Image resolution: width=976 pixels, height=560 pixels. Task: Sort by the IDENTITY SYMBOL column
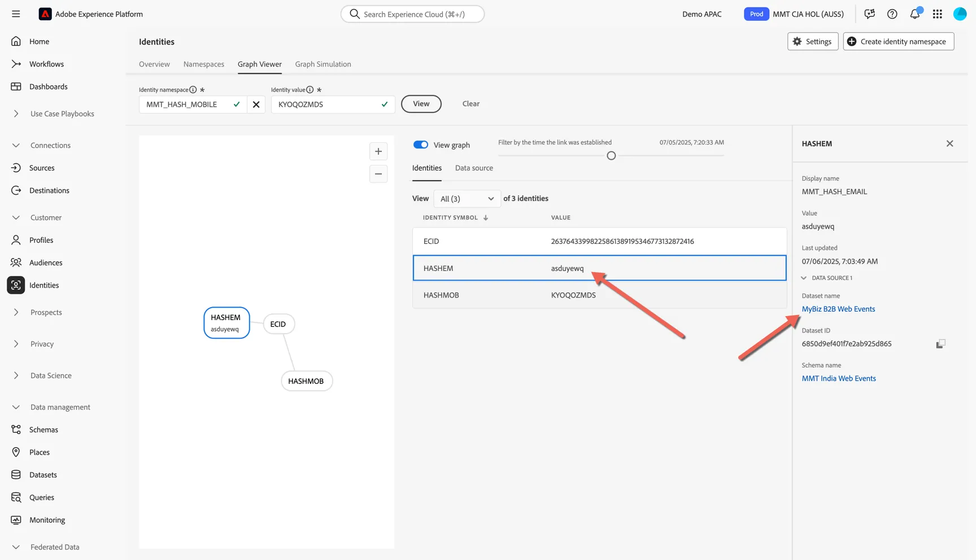[455, 217]
